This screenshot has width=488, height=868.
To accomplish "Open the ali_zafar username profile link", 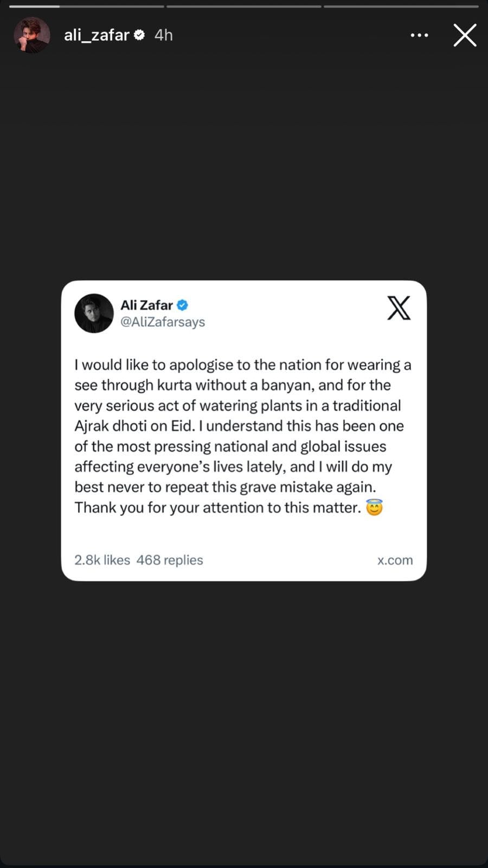I will (x=98, y=35).
